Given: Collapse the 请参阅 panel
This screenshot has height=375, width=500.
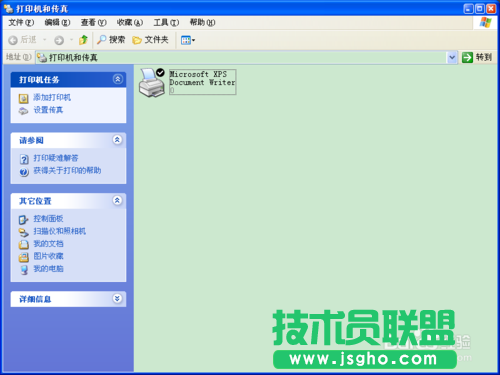Looking at the screenshot, I should point(117,140).
